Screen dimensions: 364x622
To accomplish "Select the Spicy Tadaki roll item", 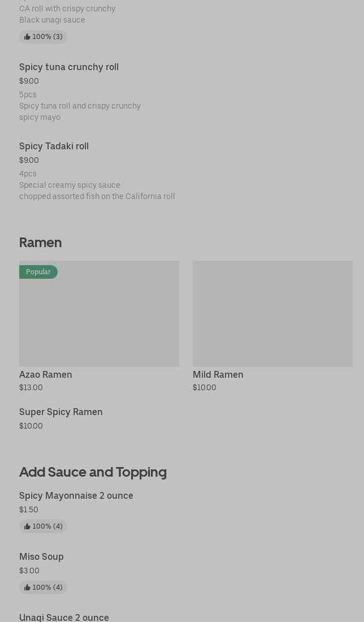I will click(x=54, y=146).
